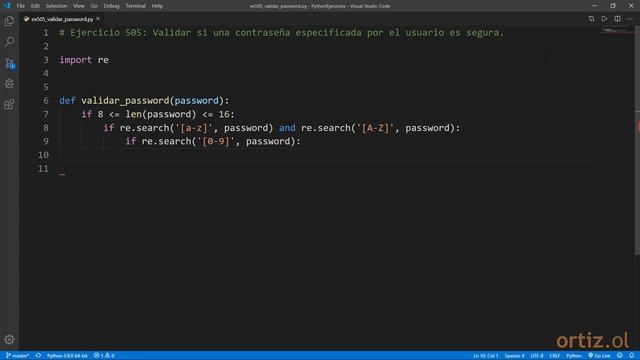640x360 pixels.
Task: Change indentation via Spaces: 4
Action: [514, 356]
